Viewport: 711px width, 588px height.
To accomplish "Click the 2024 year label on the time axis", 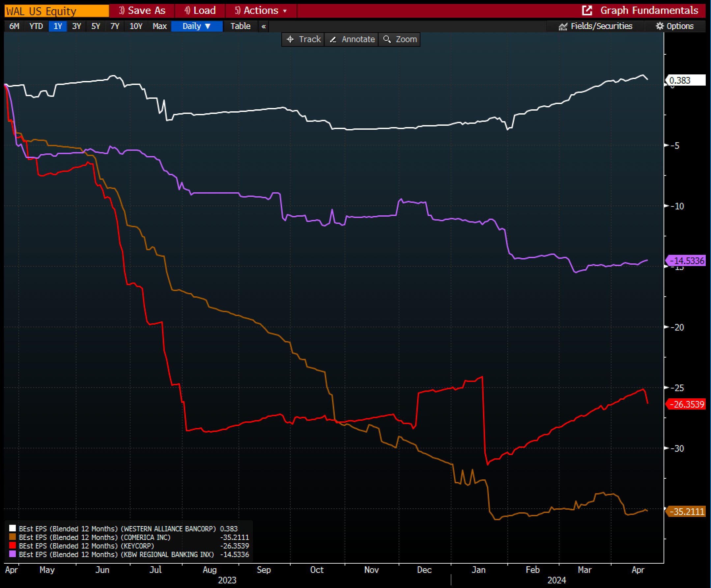I will click(x=556, y=580).
